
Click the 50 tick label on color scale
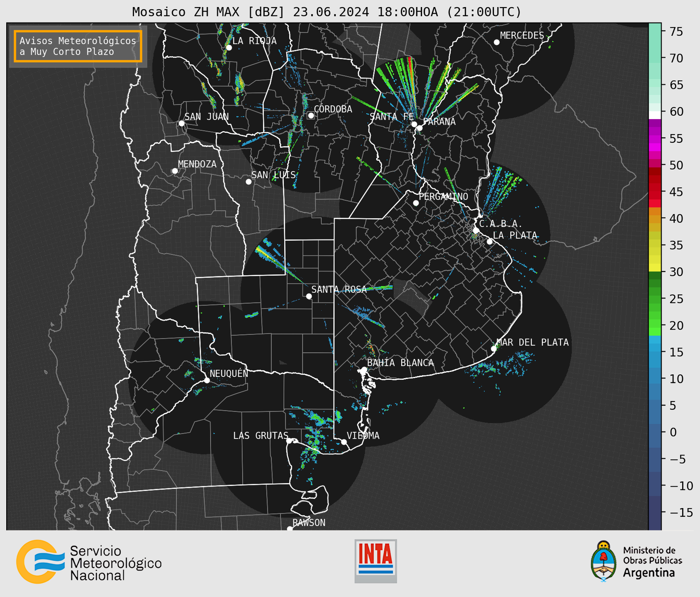point(676,165)
